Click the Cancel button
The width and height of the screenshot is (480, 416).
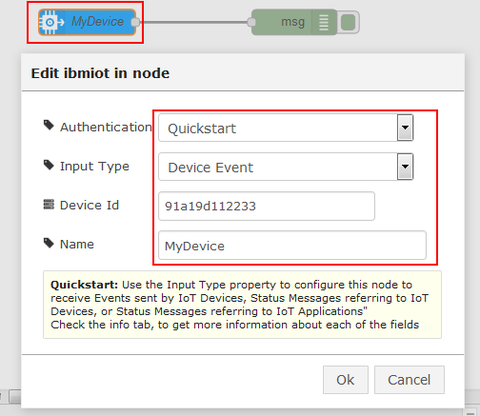[409, 380]
